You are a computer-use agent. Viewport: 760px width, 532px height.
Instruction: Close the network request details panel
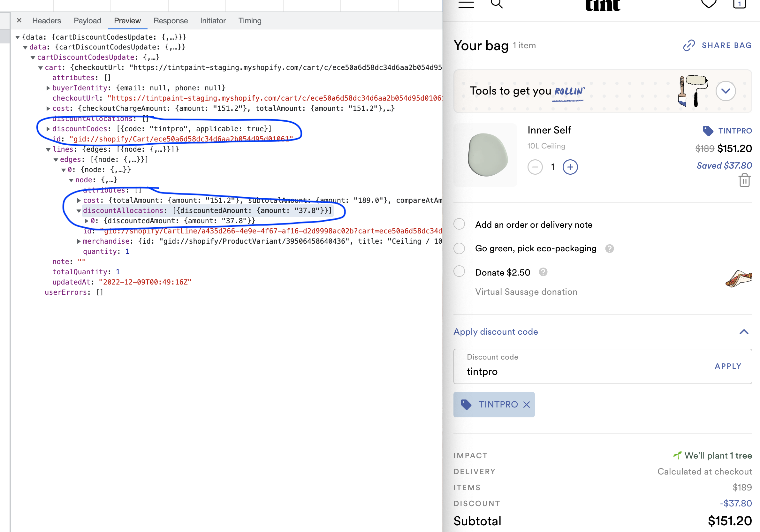[x=19, y=20]
